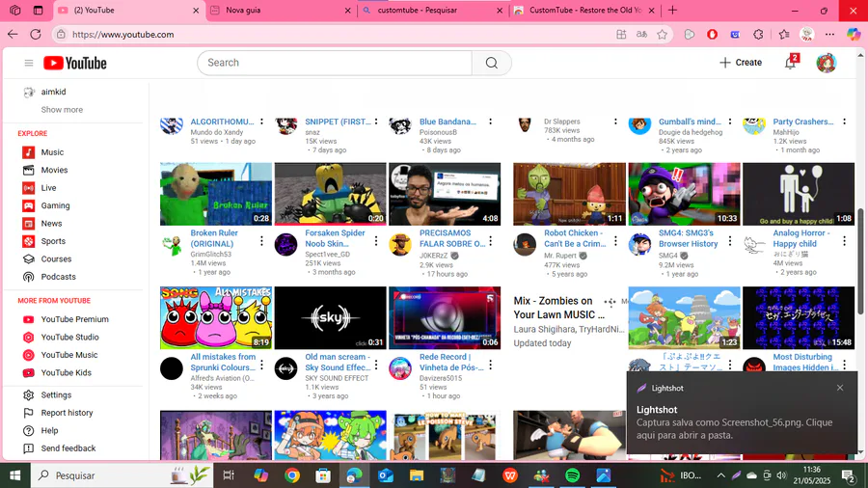Switch to CustomTube Restore the Old tab
This screenshot has width=868, height=488.
coord(584,10)
